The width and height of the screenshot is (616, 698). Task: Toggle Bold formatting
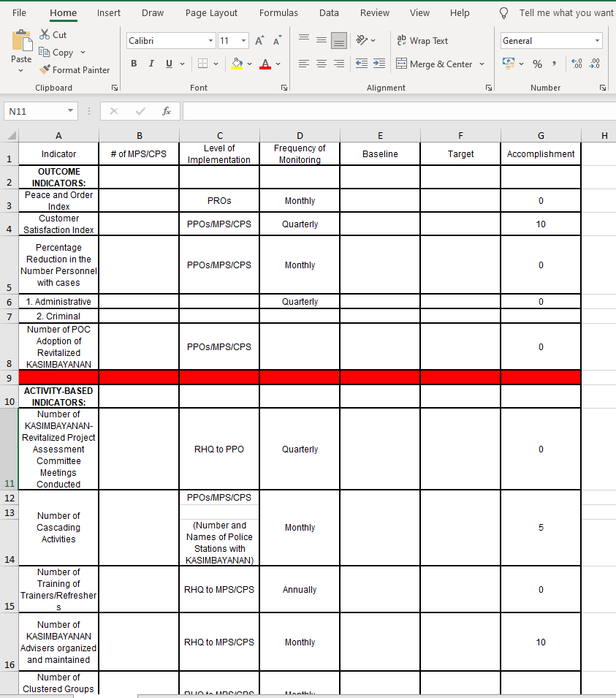[134, 64]
